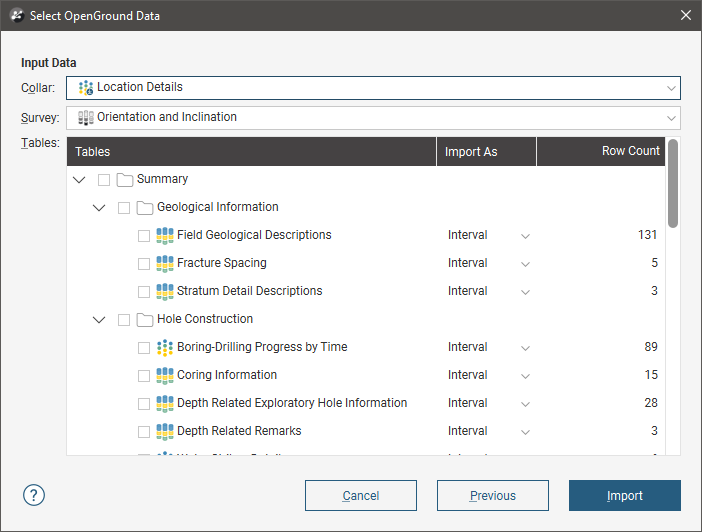Sort by the Row Count column header

(x=600, y=152)
